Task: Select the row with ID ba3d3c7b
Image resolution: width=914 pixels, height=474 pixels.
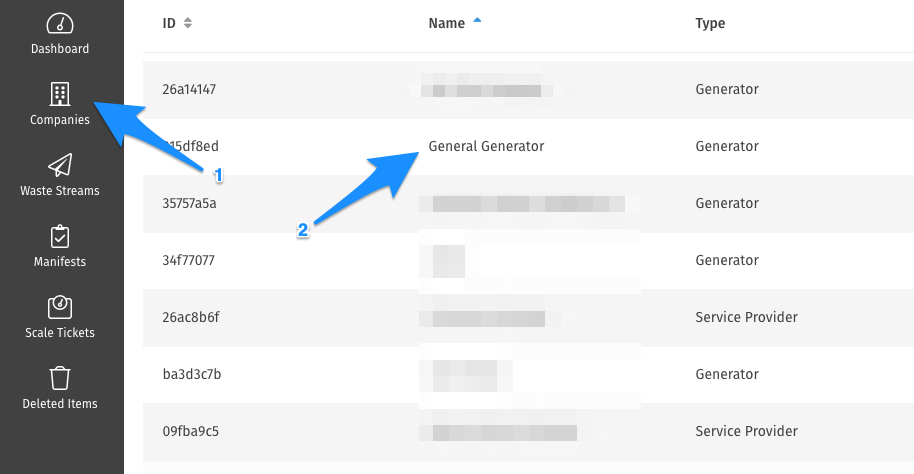Action: pos(528,374)
